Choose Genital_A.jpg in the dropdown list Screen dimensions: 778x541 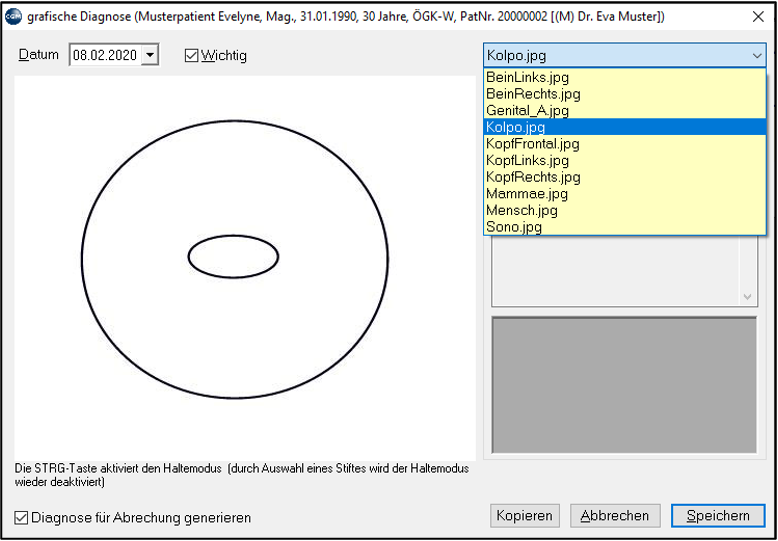pos(625,110)
